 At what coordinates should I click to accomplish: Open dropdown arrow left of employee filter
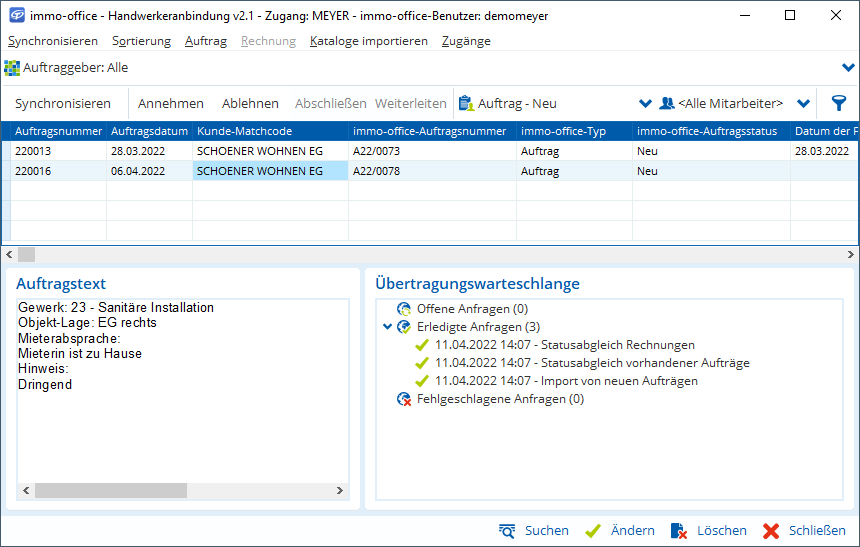[645, 103]
